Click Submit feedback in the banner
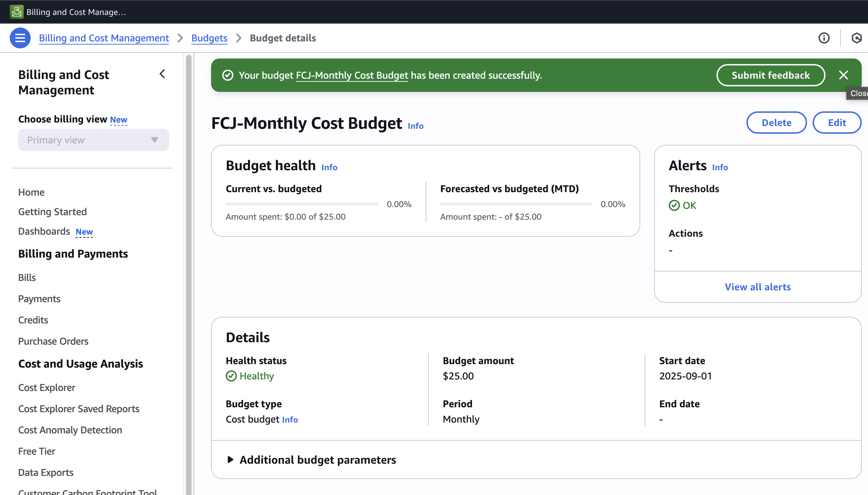Screen dimensions: 868x495 [x=770, y=75]
